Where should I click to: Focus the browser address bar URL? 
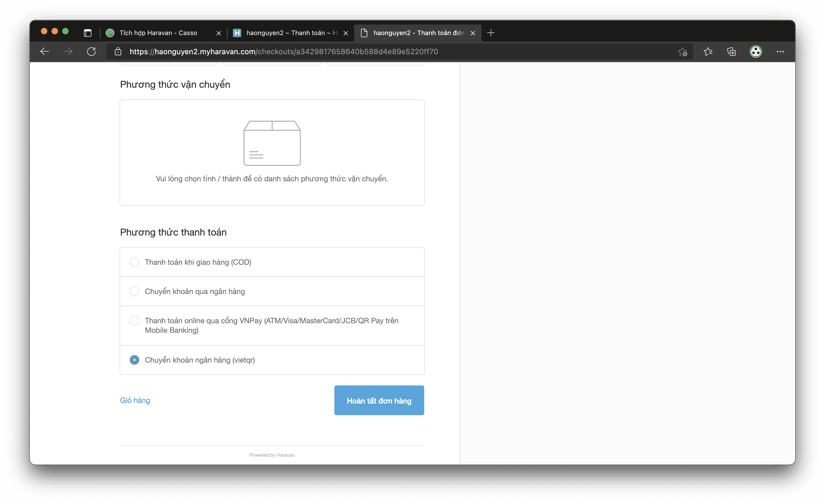point(284,52)
